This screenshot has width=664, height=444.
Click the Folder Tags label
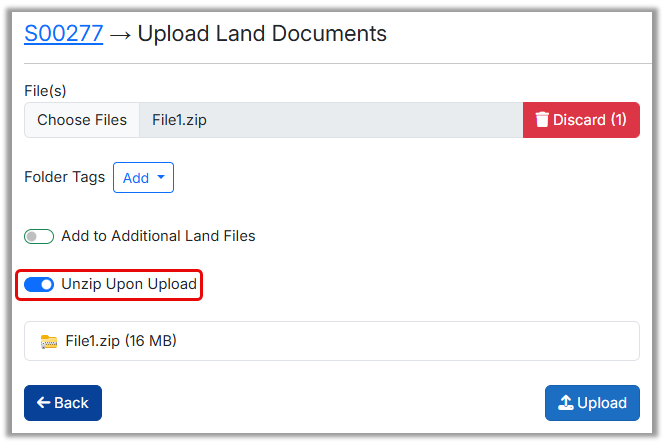coord(64,177)
